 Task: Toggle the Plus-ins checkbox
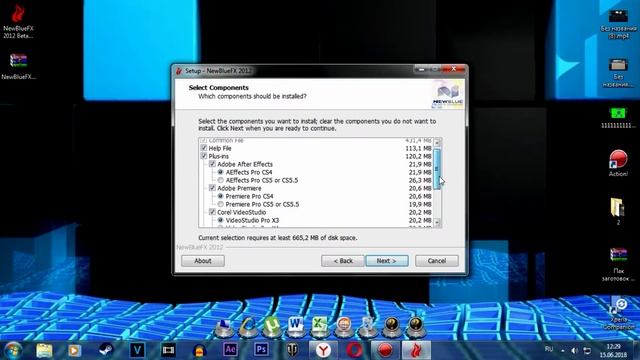point(204,156)
